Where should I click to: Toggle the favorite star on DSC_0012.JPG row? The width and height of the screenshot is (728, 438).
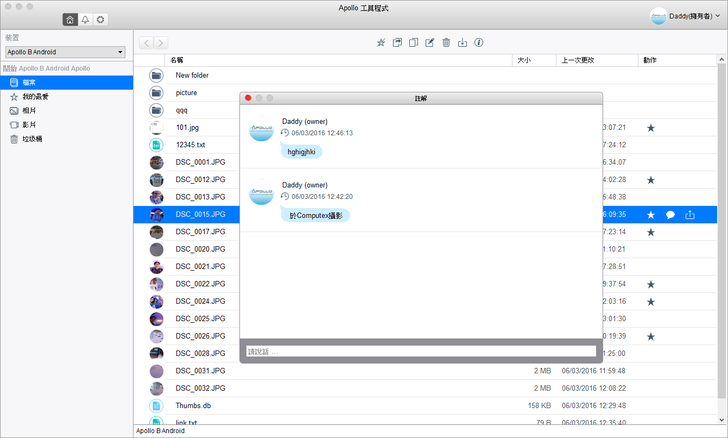point(651,180)
